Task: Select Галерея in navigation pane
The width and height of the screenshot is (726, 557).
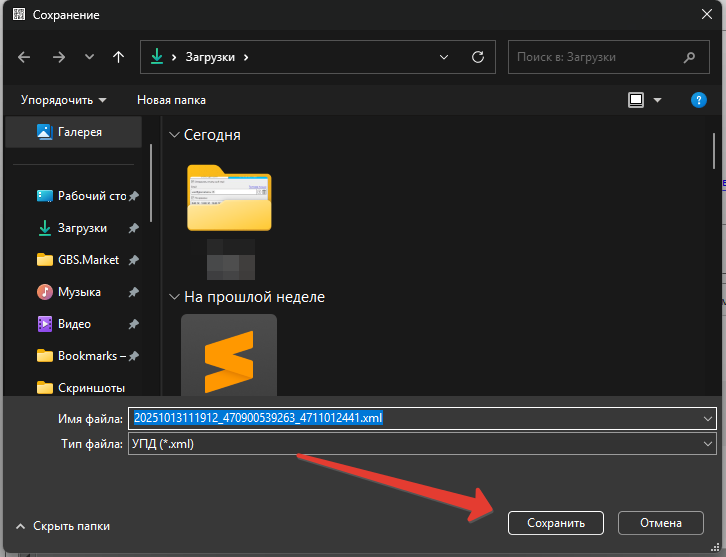Action: (79, 131)
